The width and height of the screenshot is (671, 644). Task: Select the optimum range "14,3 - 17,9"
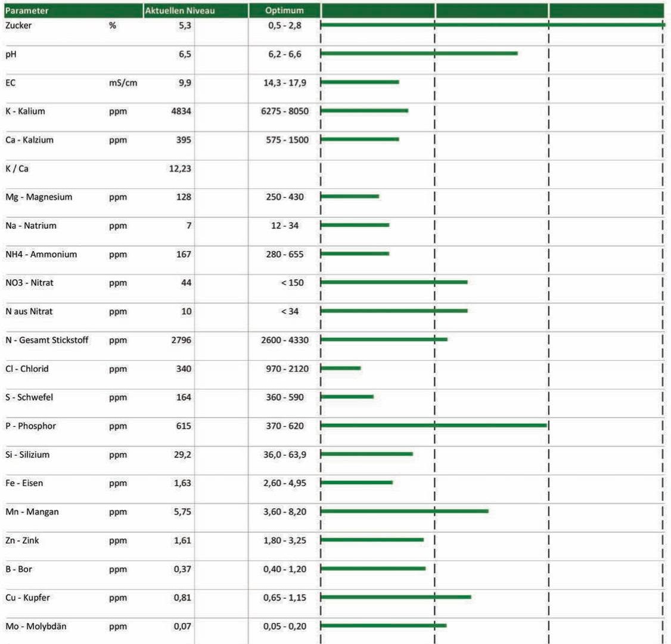point(285,83)
